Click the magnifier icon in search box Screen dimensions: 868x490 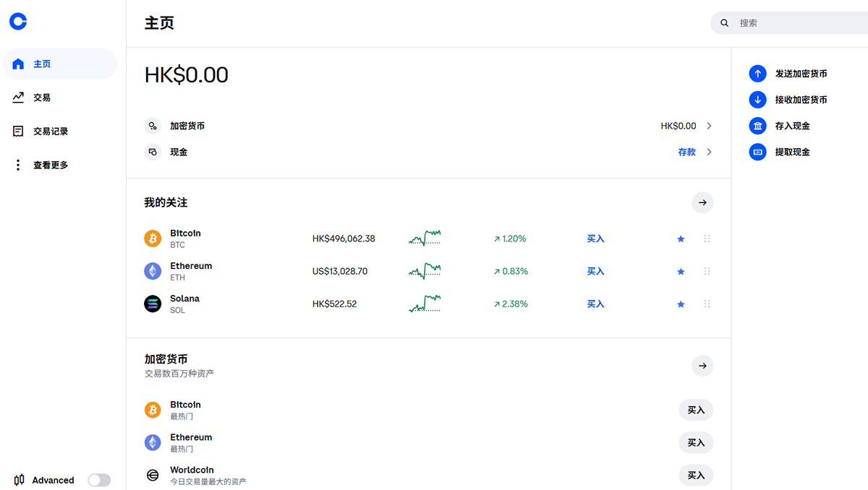coord(725,23)
